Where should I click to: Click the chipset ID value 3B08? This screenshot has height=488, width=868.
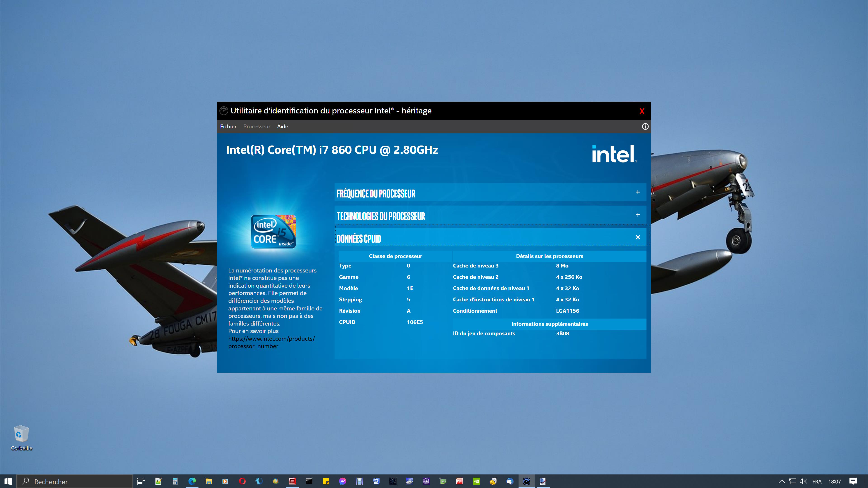[562, 333]
